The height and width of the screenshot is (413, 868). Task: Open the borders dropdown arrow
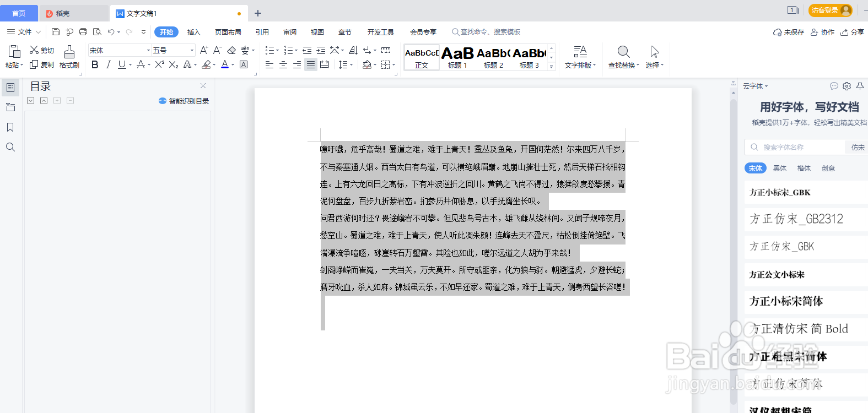click(x=393, y=65)
